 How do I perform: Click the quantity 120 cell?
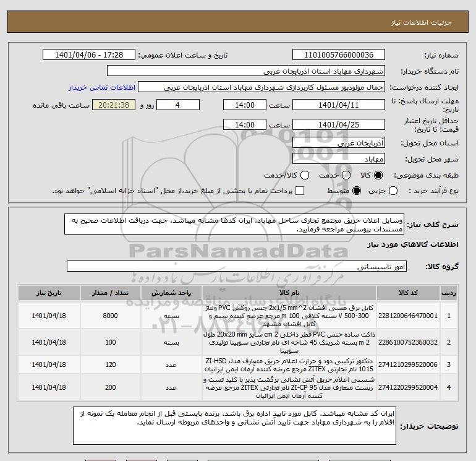(110, 364)
